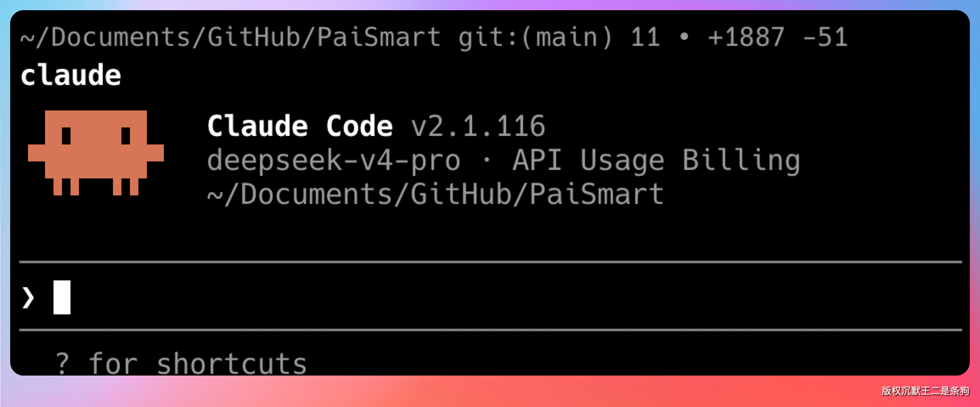Click the -51 deletions count
The width and height of the screenshot is (980, 407).
825,37
